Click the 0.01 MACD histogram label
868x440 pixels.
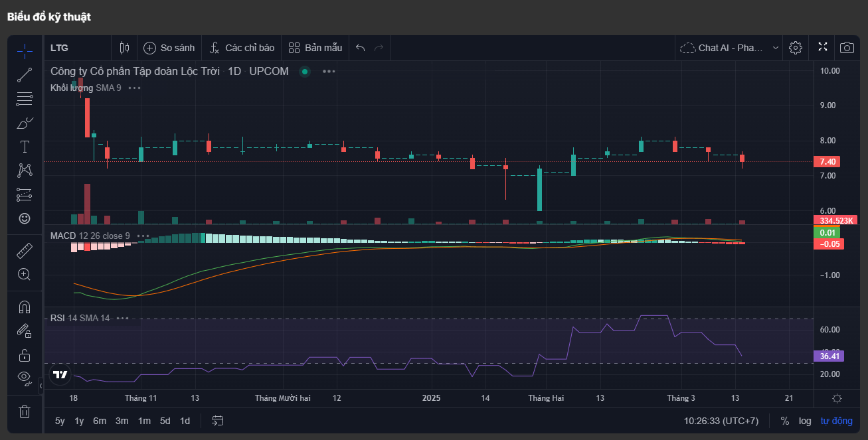(x=827, y=232)
